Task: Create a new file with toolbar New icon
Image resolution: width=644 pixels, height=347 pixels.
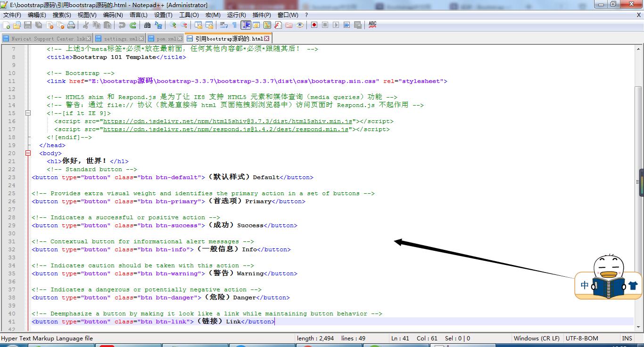Action: [7, 25]
